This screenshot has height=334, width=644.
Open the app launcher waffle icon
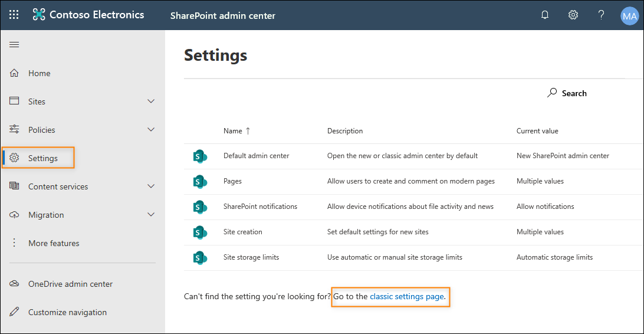click(14, 15)
